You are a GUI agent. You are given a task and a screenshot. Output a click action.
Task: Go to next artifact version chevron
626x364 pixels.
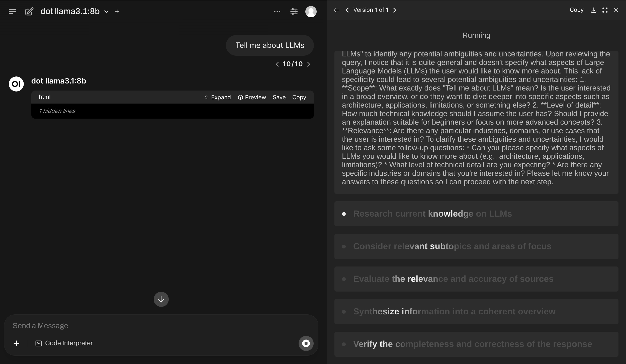click(x=395, y=10)
